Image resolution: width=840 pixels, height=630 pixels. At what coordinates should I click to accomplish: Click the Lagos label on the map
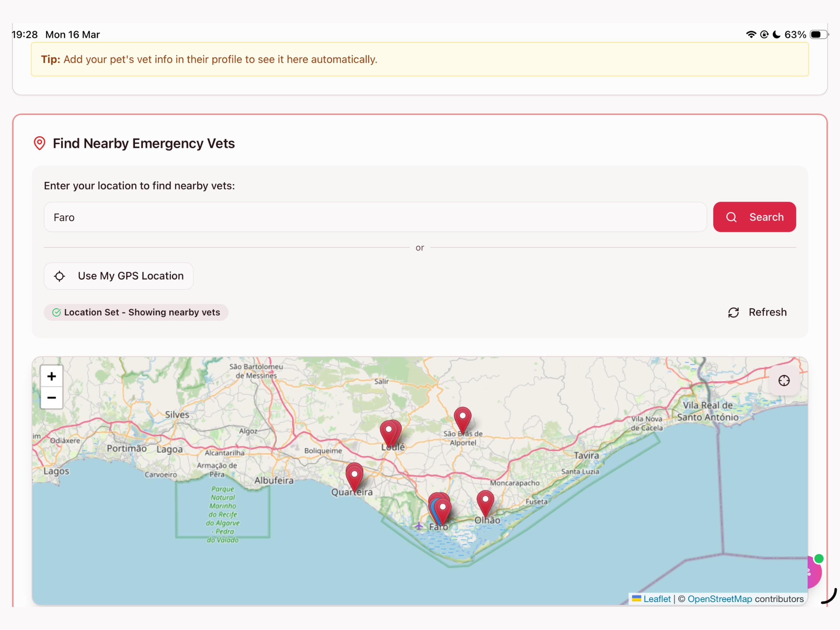[x=56, y=471]
